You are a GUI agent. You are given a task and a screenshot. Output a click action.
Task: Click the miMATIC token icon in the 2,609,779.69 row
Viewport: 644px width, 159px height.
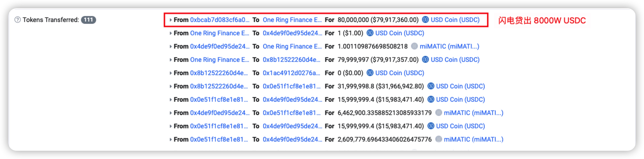pos(438,139)
